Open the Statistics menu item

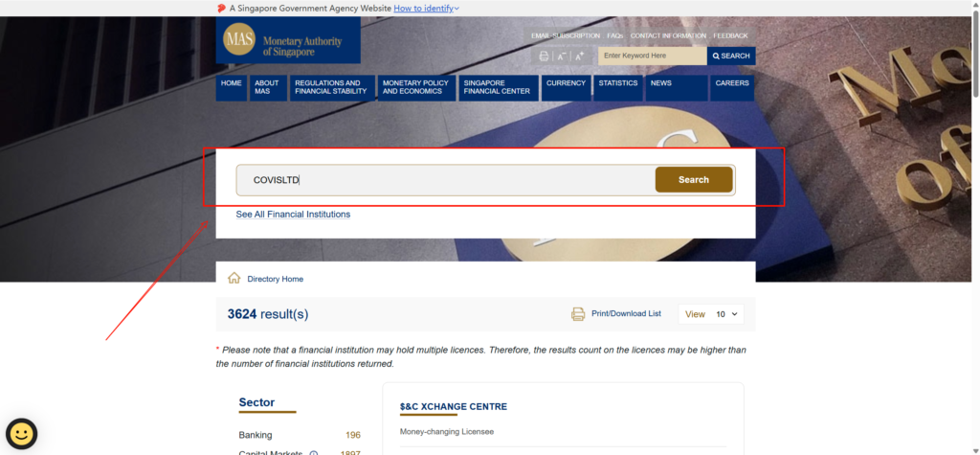[617, 83]
